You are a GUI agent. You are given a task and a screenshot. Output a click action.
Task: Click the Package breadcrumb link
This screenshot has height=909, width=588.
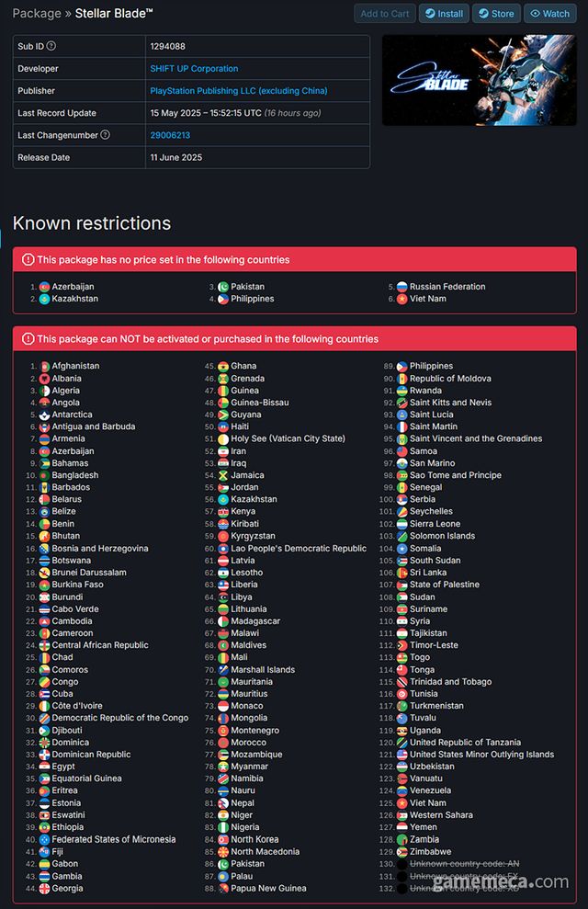37,14
